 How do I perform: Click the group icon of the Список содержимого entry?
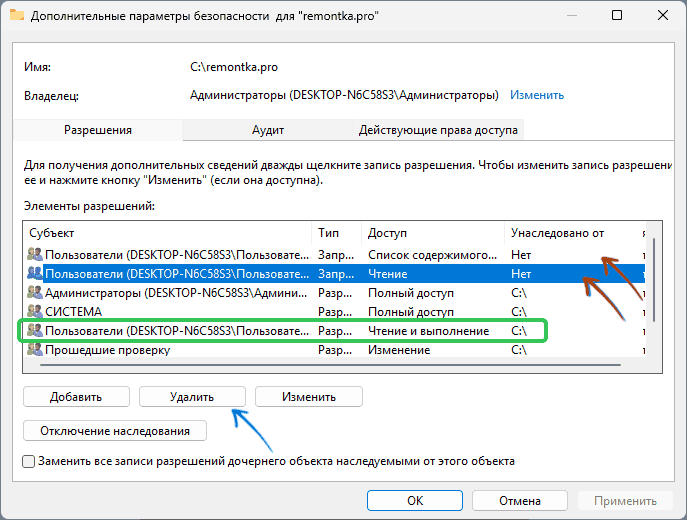click(x=35, y=255)
